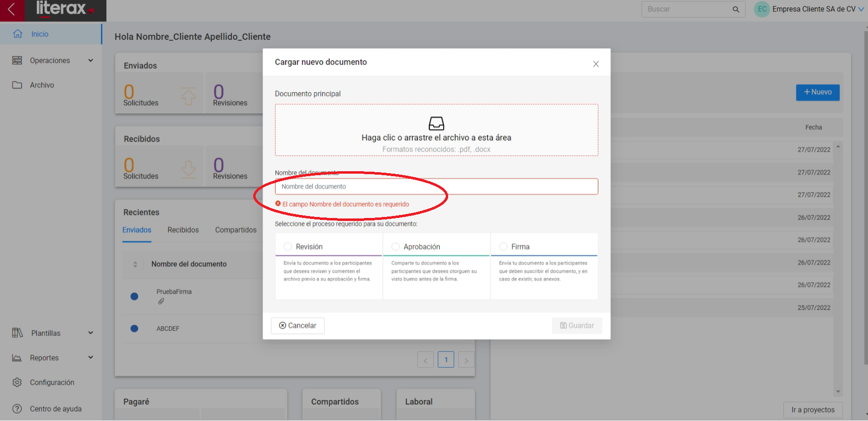868x421 pixels.
Task: Click the back arrow beside Literax logo
Action: click(11, 9)
